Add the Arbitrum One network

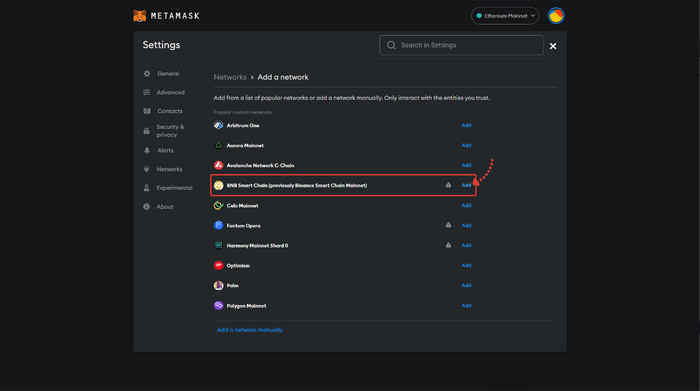click(466, 125)
